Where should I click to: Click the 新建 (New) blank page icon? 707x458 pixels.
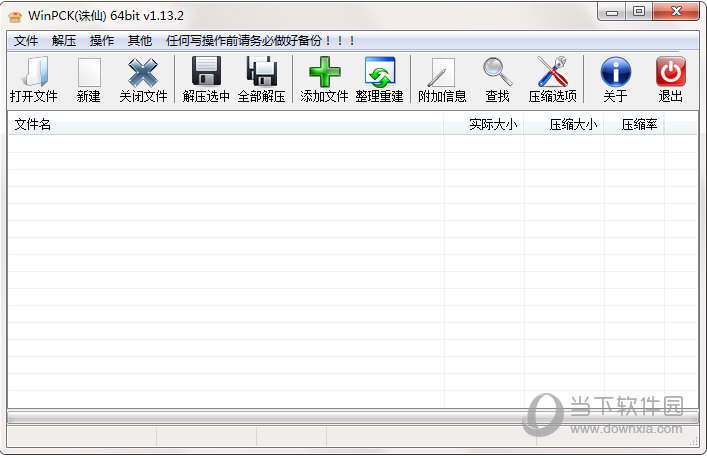(89, 72)
